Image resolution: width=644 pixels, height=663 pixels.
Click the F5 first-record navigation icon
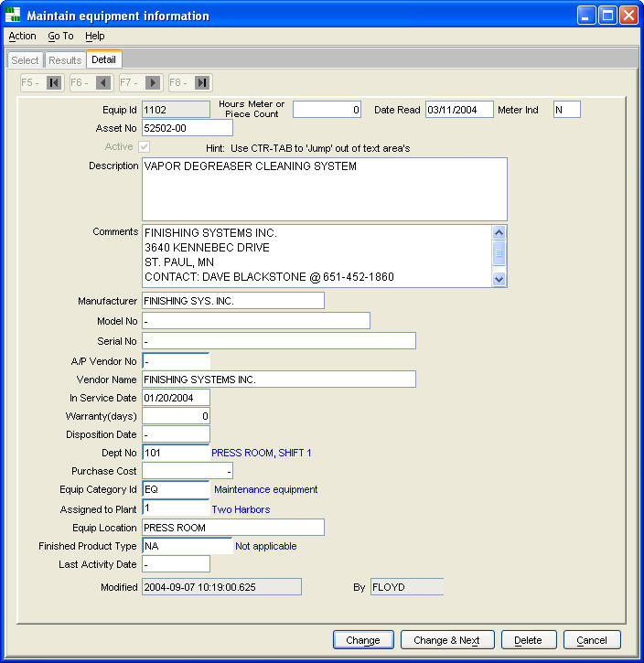tap(54, 82)
